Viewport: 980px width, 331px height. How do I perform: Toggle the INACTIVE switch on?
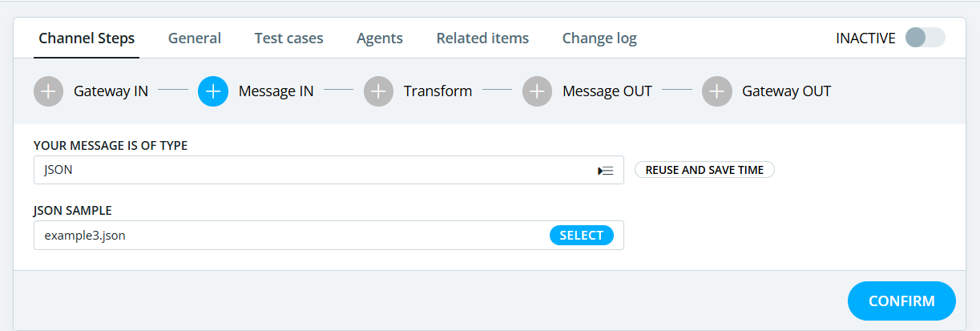pyautogui.click(x=925, y=38)
